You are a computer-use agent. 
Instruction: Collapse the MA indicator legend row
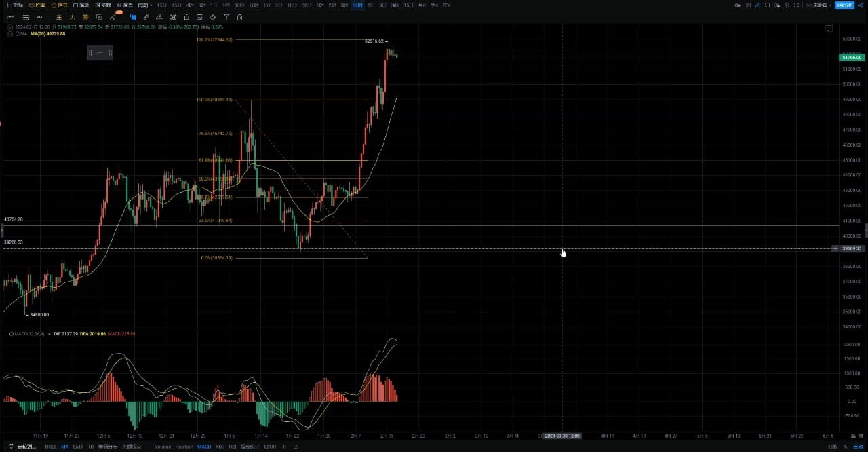click(x=9, y=33)
